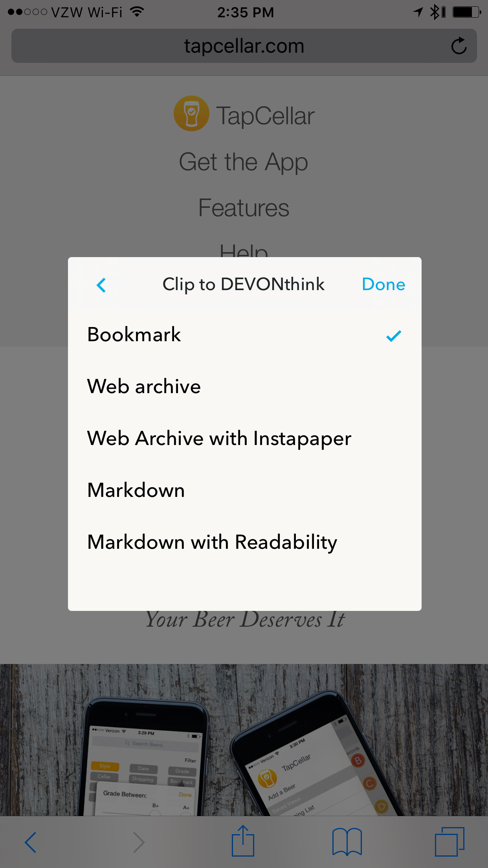Tap the Safari forward navigation arrow
Screen dimensions: 488x868
[138, 841]
